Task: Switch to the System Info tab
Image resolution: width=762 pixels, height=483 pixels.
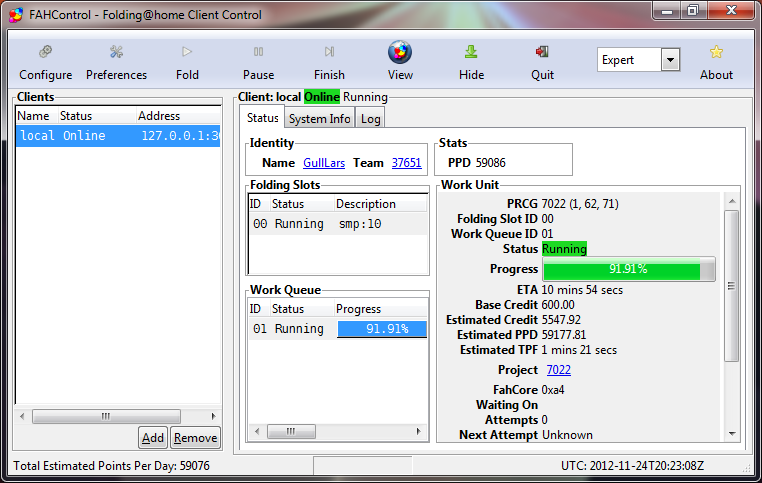Action: point(319,119)
